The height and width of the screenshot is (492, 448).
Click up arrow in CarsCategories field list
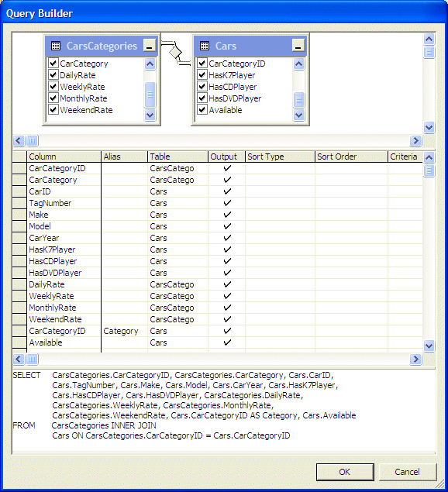pyautogui.click(x=150, y=64)
